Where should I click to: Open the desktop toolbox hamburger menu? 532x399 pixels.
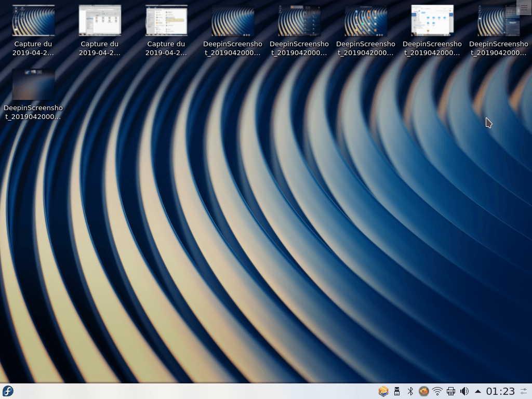pos(524,7)
